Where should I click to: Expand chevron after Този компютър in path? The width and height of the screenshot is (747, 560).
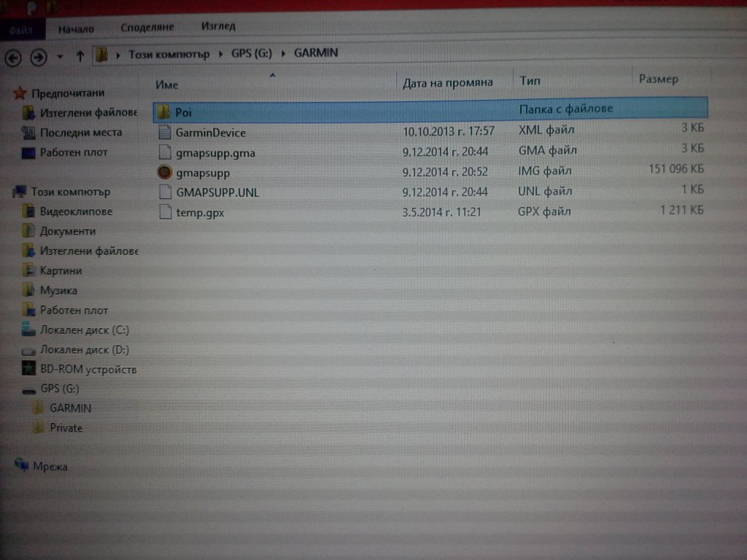click(220, 54)
